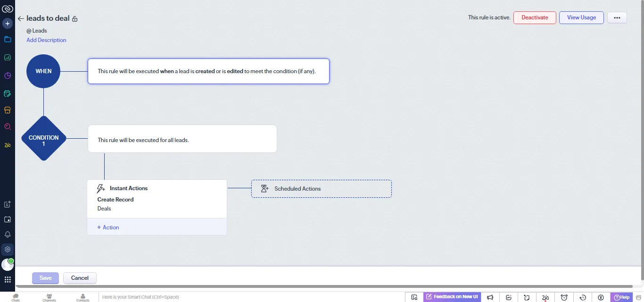This screenshot has width=644, height=302.
Task: Click the Scheduled Actions box
Action: (322, 189)
